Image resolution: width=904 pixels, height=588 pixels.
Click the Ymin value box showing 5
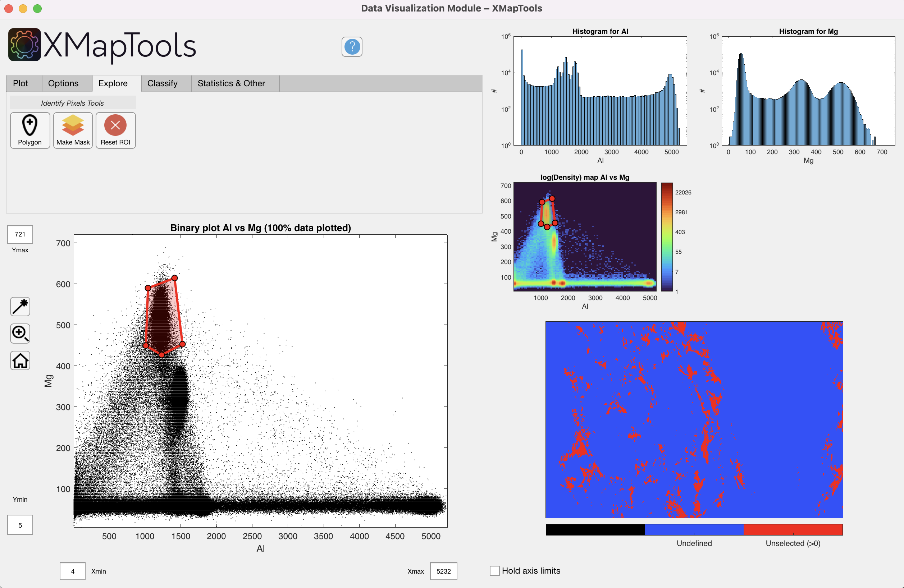click(x=20, y=525)
